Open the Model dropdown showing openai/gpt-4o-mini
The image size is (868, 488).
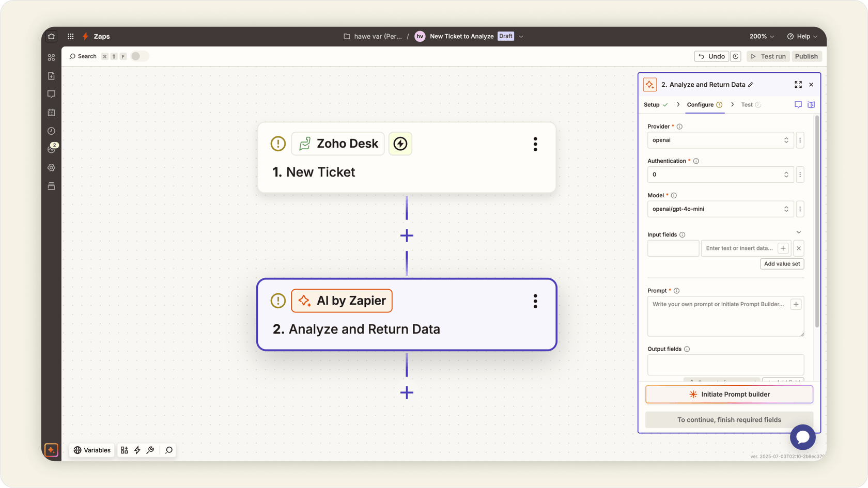coord(720,209)
